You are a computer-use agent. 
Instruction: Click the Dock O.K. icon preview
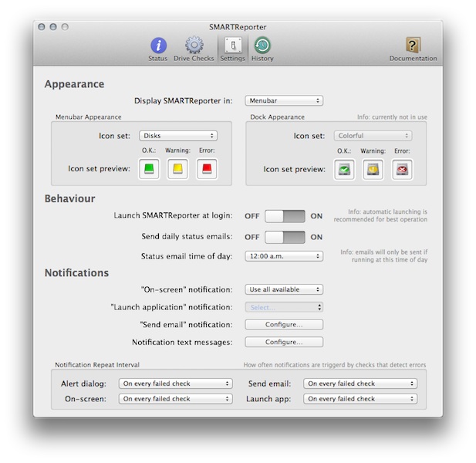click(x=345, y=169)
